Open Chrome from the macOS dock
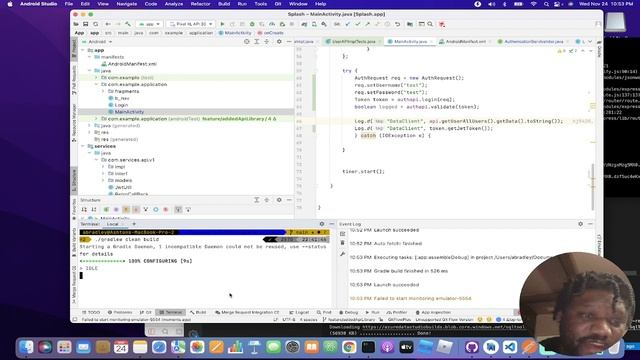 click(349, 347)
